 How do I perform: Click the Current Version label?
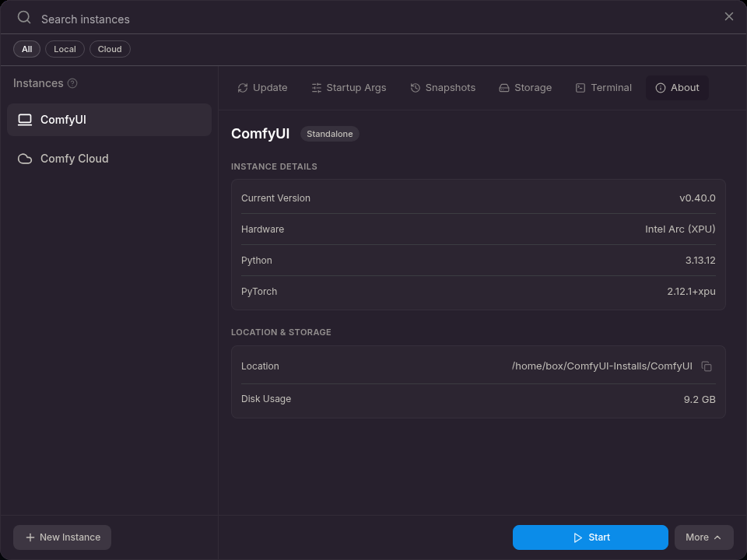click(275, 198)
